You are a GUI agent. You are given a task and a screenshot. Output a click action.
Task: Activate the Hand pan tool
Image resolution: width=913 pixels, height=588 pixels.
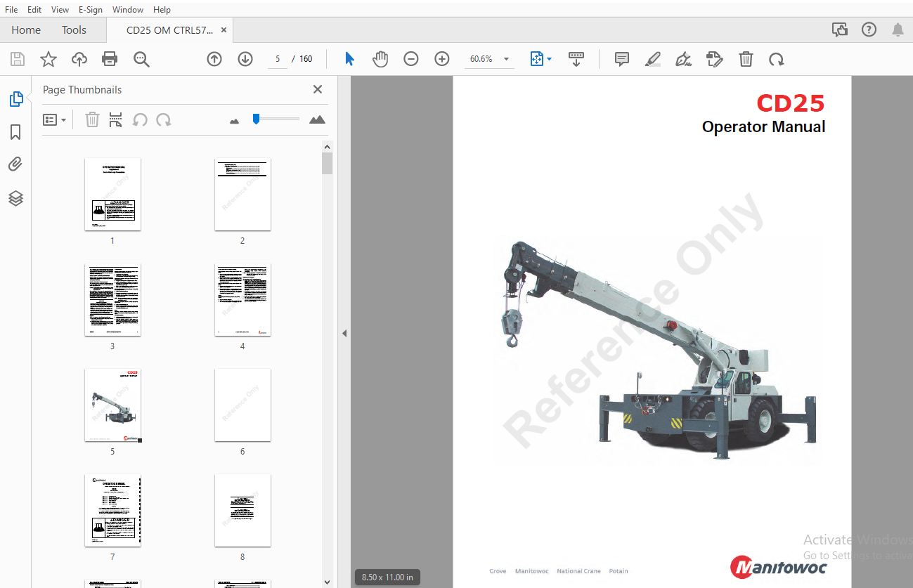[380, 59]
